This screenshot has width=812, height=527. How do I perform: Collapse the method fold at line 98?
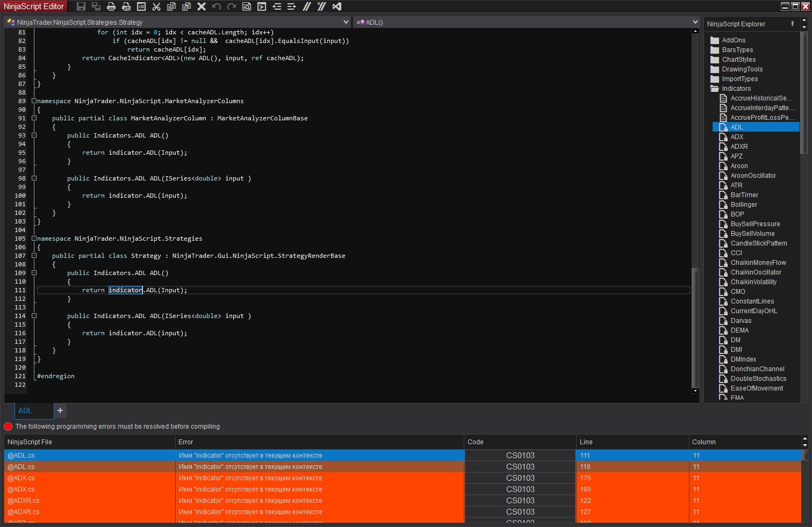pos(34,178)
